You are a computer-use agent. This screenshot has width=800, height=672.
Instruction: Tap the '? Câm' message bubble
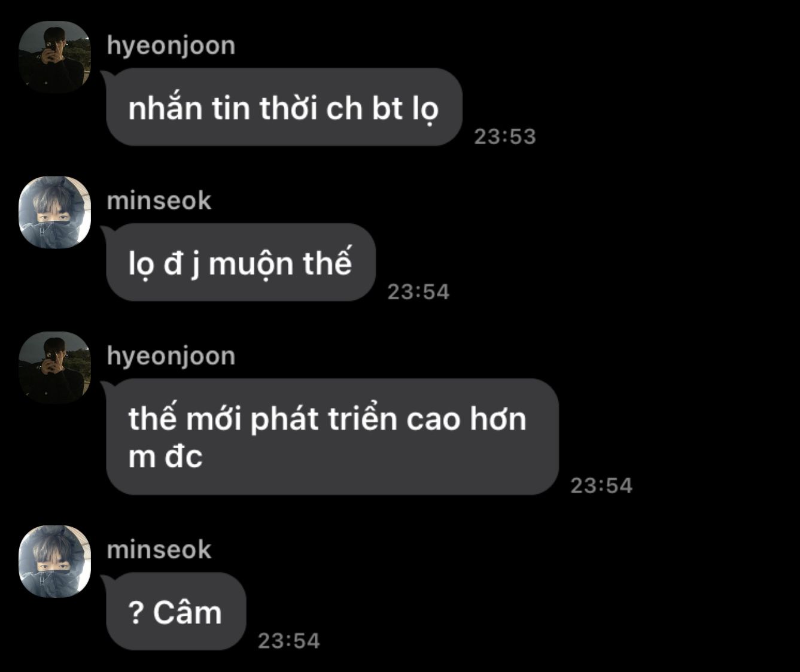pos(176,611)
